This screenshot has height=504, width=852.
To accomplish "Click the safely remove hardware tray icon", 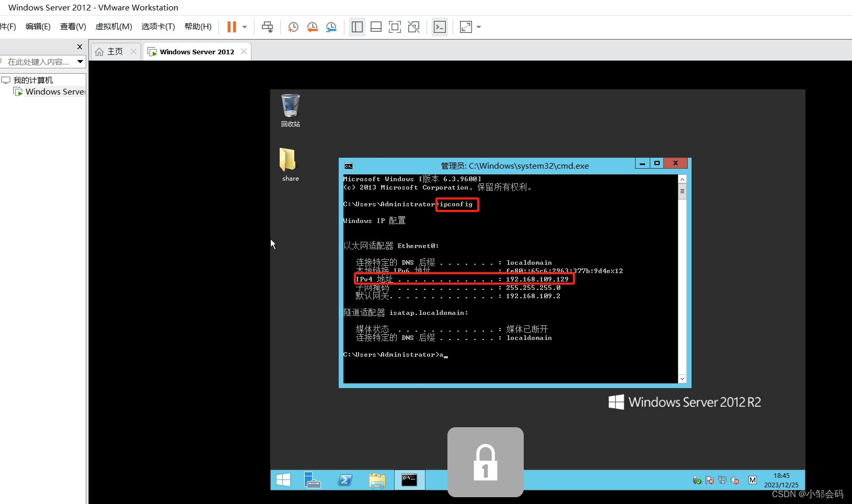I will (x=697, y=480).
